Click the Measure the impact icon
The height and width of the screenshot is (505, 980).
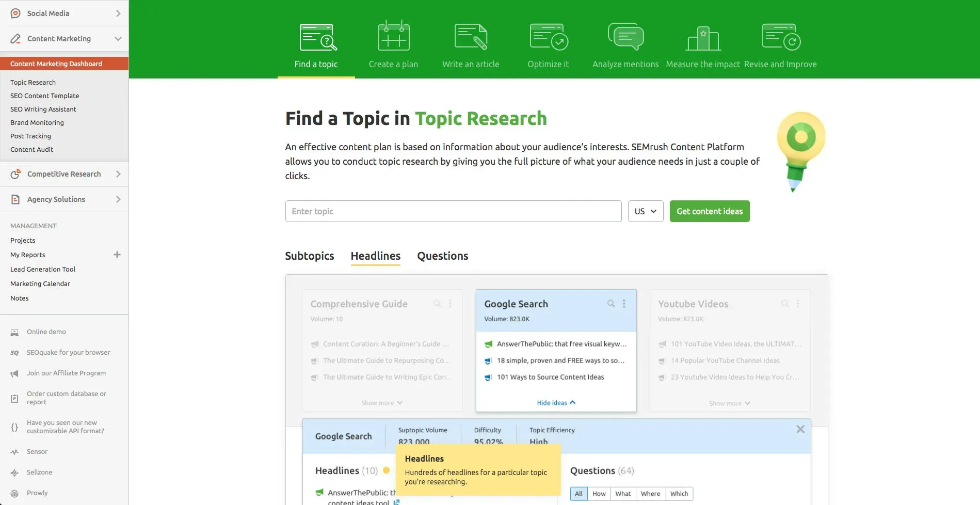point(703,38)
